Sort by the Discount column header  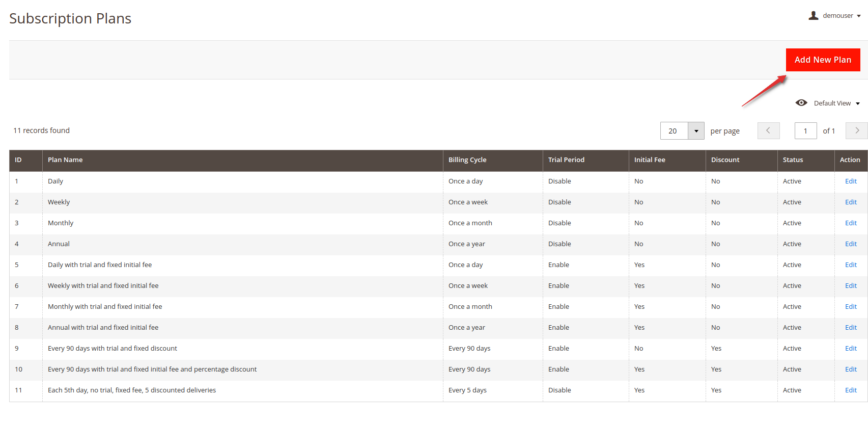[742, 160]
